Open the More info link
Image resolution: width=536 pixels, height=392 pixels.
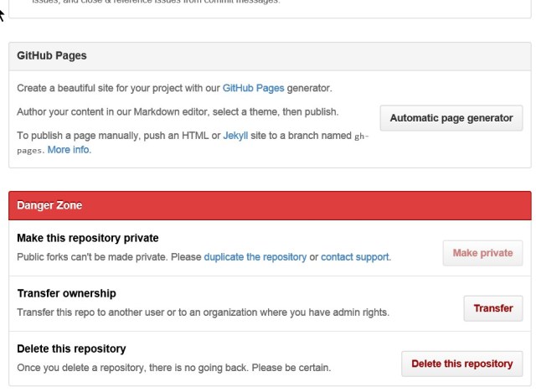69,150
